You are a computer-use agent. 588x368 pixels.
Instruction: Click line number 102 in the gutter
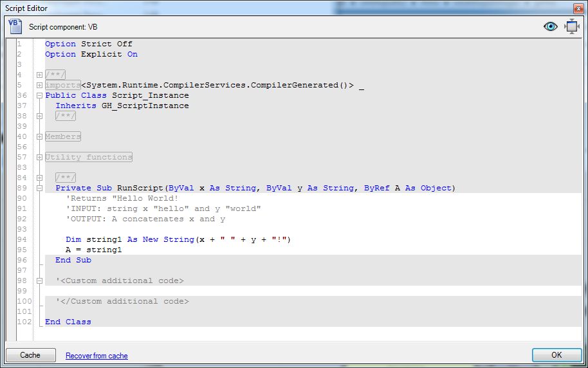[x=24, y=322]
